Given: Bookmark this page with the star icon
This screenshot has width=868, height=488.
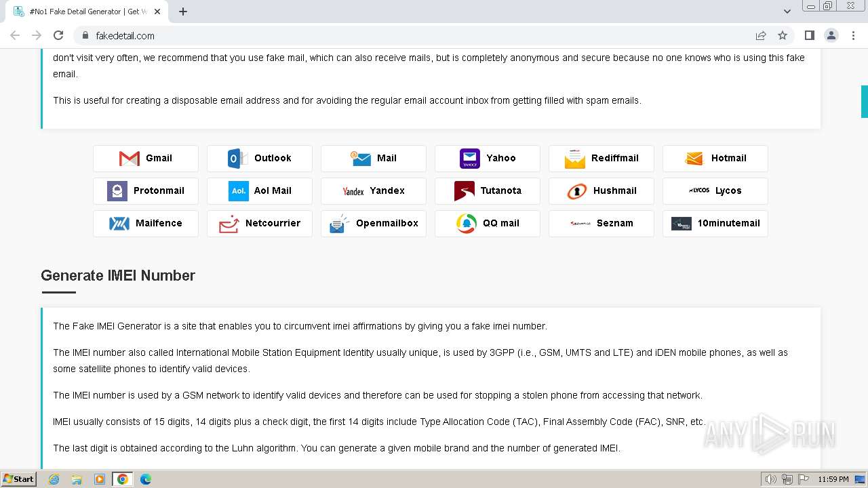Looking at the screenshot, I should 783,35.
